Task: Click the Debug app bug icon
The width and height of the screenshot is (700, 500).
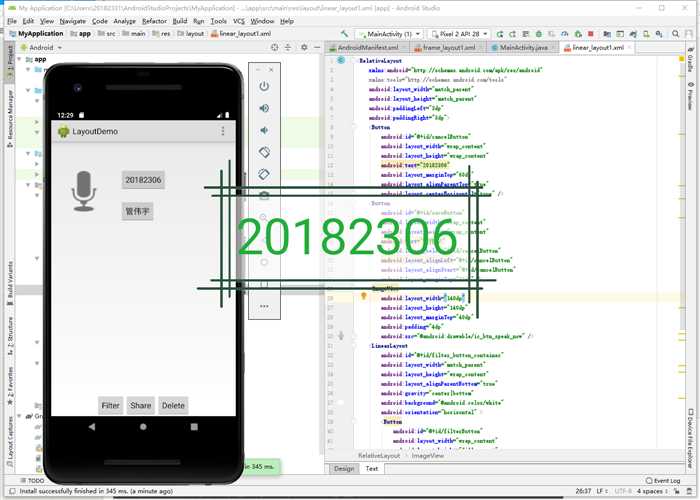Action: (539, 34)
